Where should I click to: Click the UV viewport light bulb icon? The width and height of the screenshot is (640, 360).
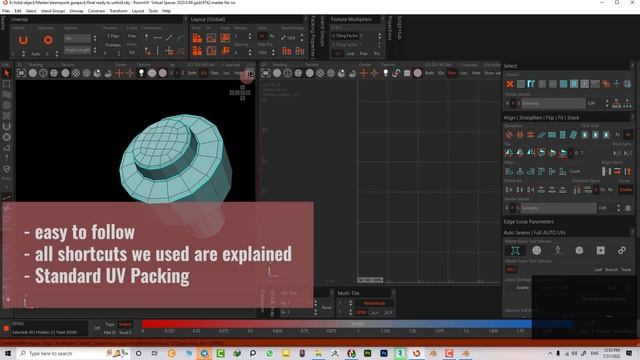pyautogui.click(x=385, y=73)
